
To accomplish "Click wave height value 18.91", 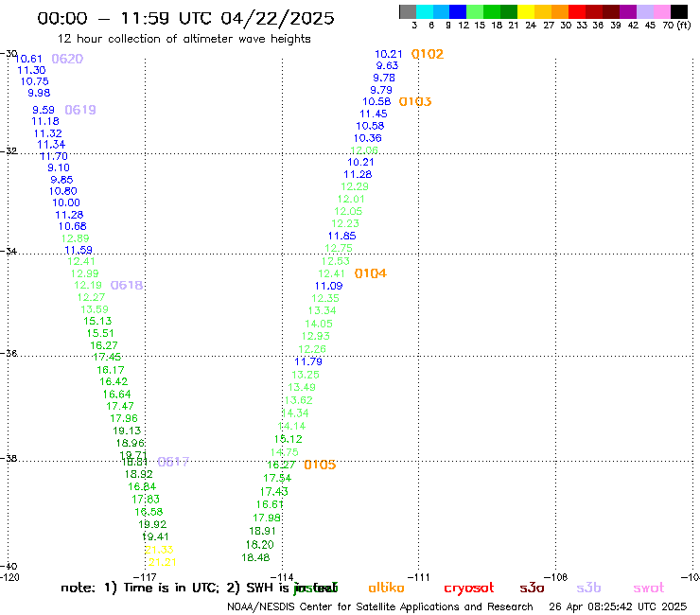I will [262, 531].
